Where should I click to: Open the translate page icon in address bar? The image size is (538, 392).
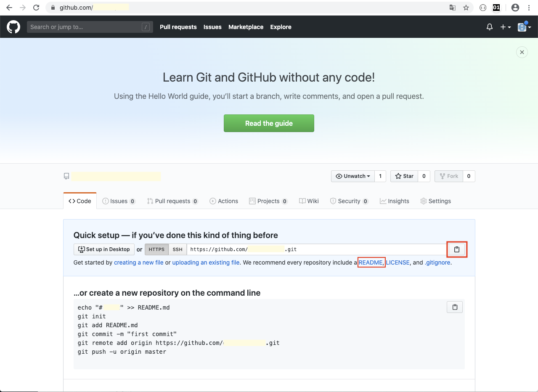pos(453,8)
